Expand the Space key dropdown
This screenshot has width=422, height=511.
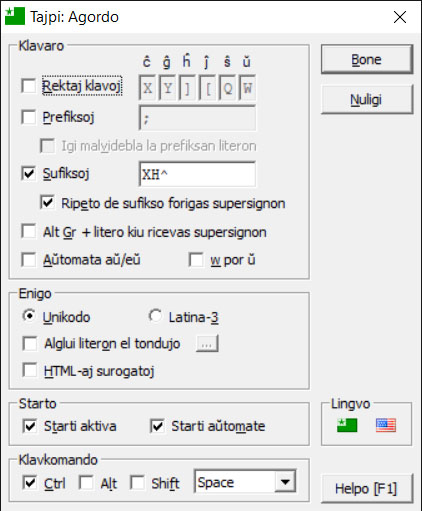point(285,481)
